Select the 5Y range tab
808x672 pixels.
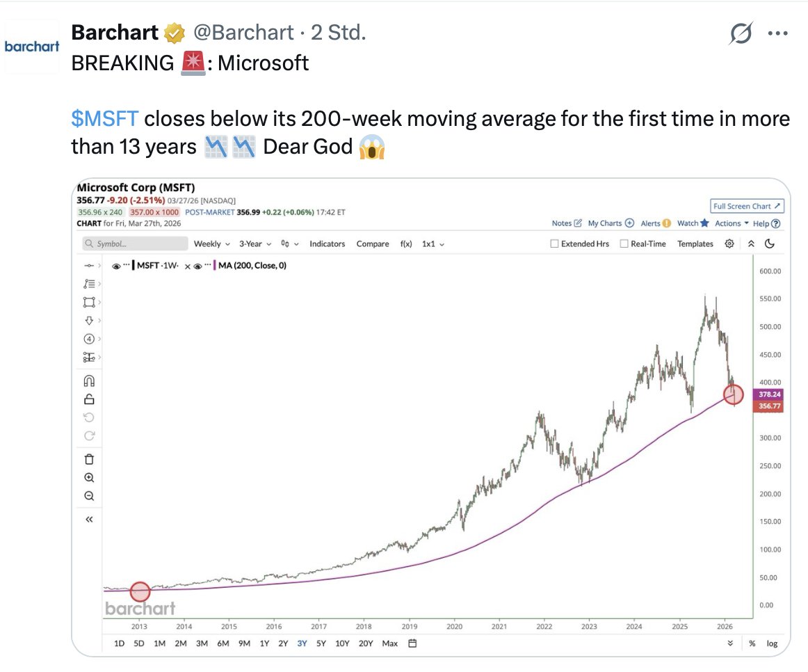tap(321, 643)
